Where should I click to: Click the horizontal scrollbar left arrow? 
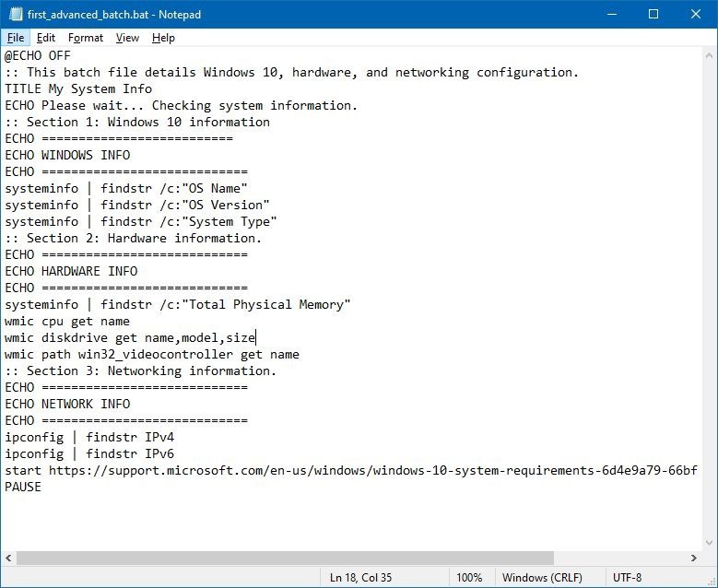(x=8, y=558)
